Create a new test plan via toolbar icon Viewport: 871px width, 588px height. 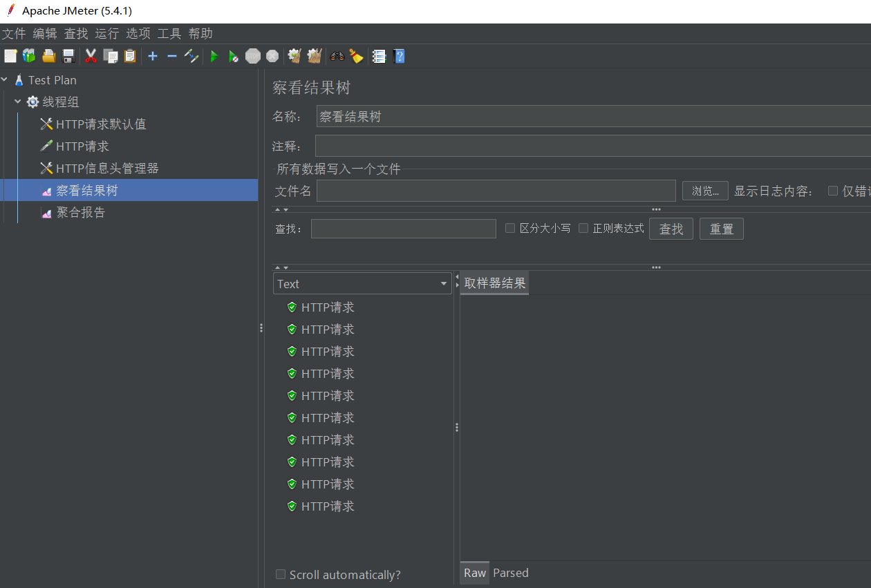pyautogui.click(x=10, y=56)
